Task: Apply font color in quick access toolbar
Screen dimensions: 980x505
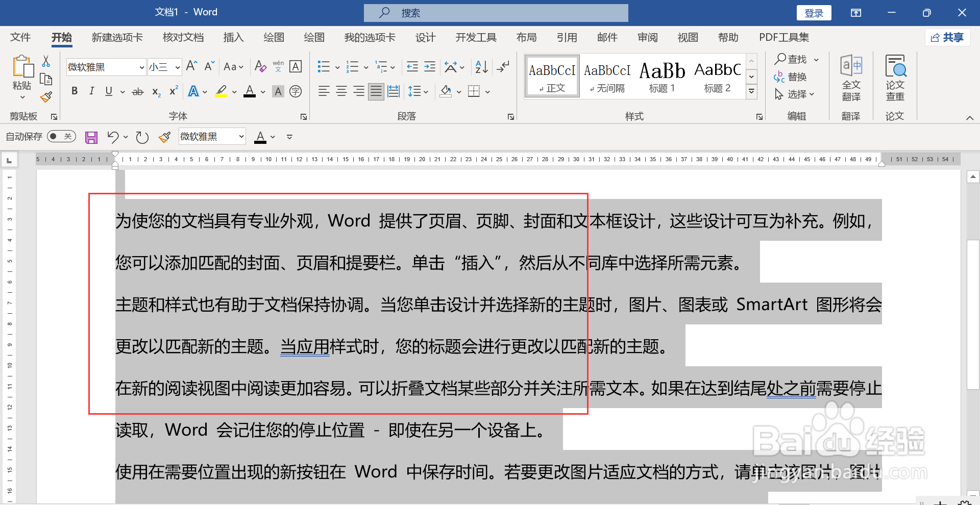Action: pos(260,137)
